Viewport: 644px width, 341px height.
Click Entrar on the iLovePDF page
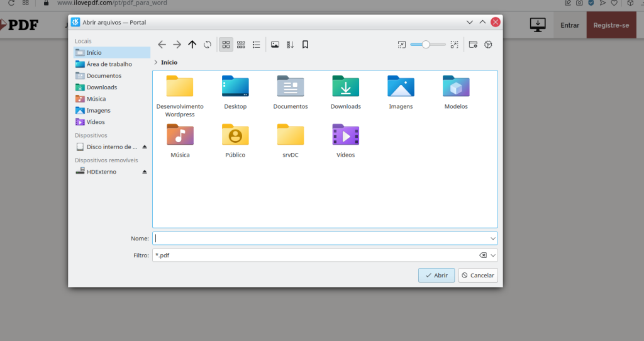pos(570,25)
